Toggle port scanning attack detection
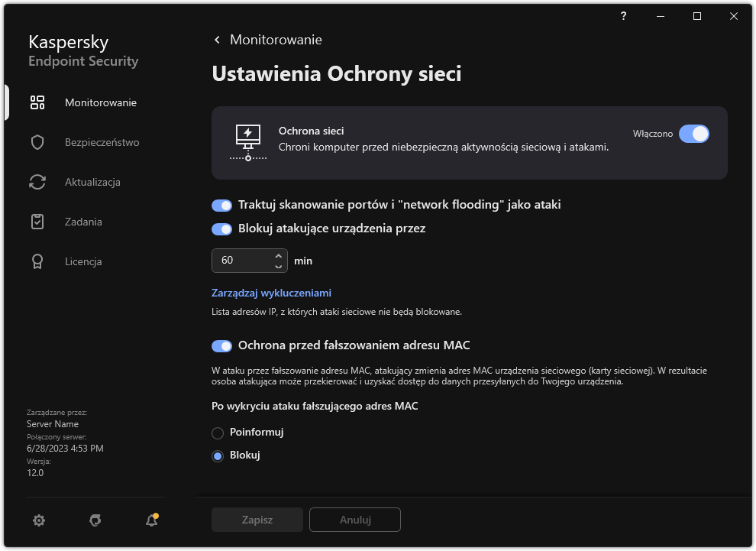756x551 pixels. click(221, 205)
